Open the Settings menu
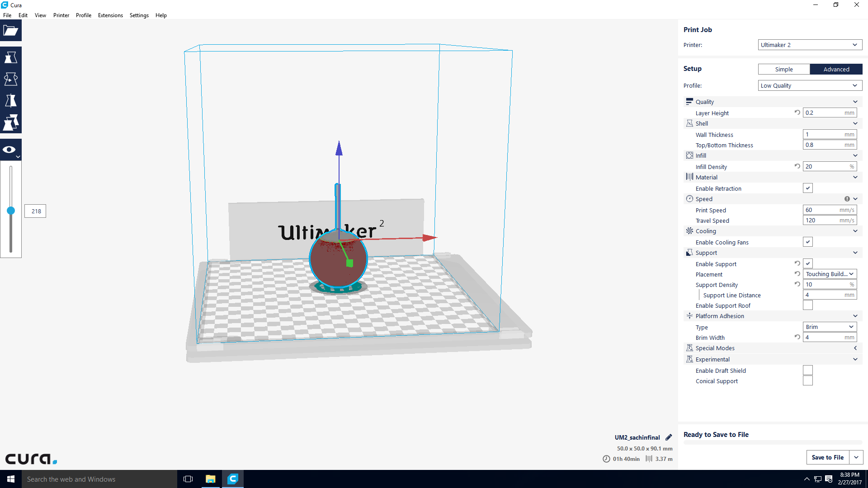Screen dimensions: 868x488 (139, 15)
